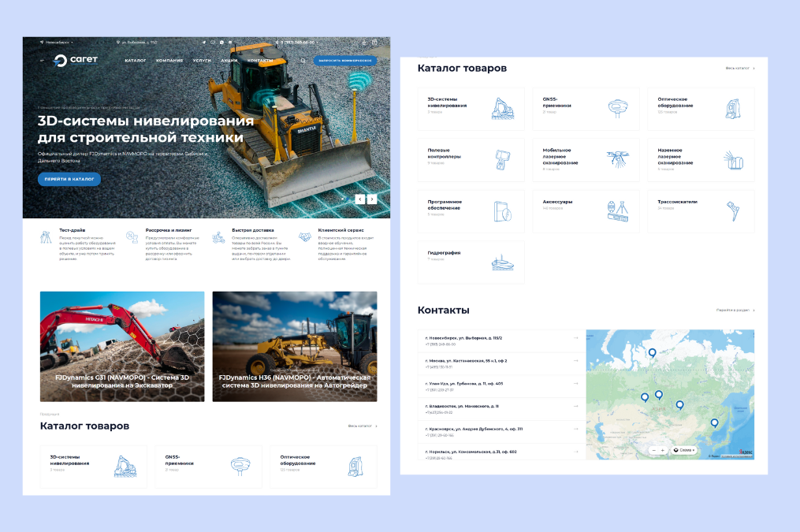Click the Сагет logo
This screenshot has width=800, height=532.
pyautogui.click(x=76, y=60)
